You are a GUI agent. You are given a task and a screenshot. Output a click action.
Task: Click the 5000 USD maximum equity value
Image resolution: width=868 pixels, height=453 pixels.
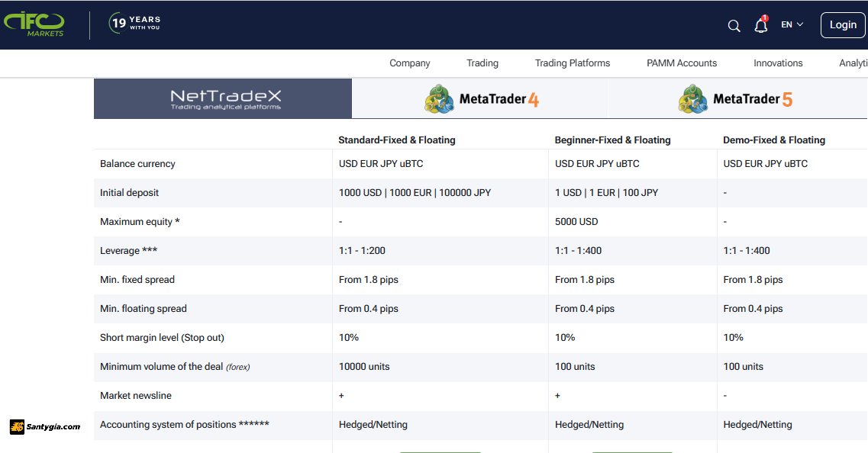576,221
